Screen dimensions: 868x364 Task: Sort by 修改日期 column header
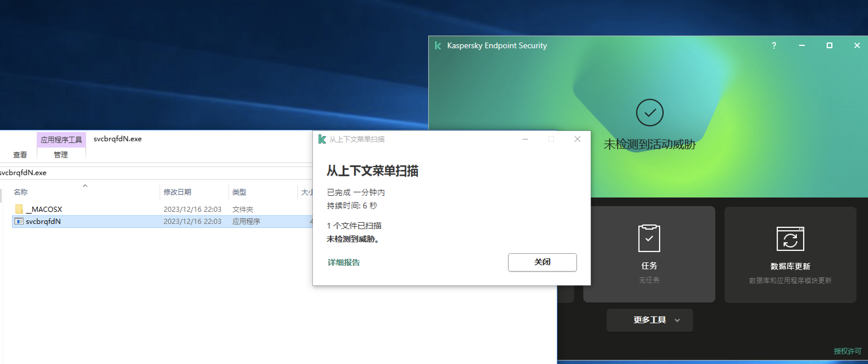click(177, 192)
